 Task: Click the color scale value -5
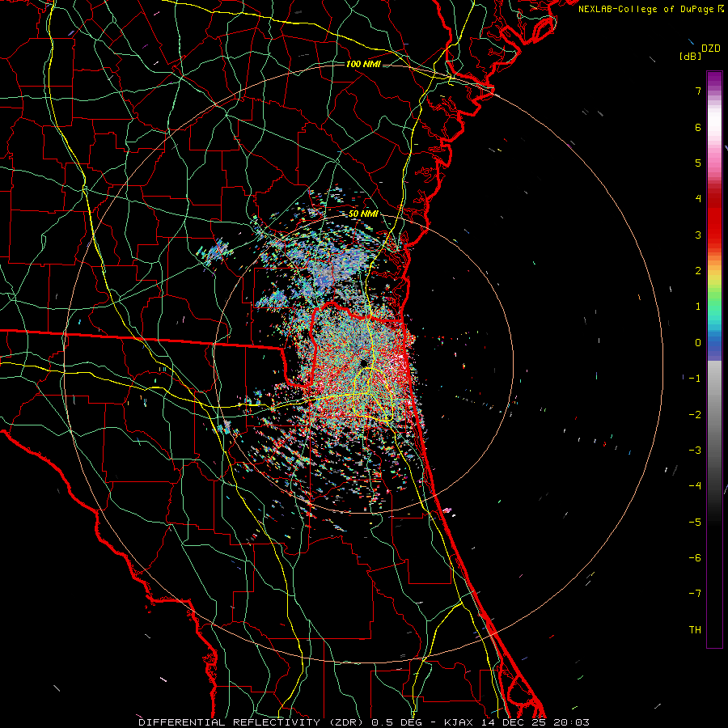(x=695, y=523)
